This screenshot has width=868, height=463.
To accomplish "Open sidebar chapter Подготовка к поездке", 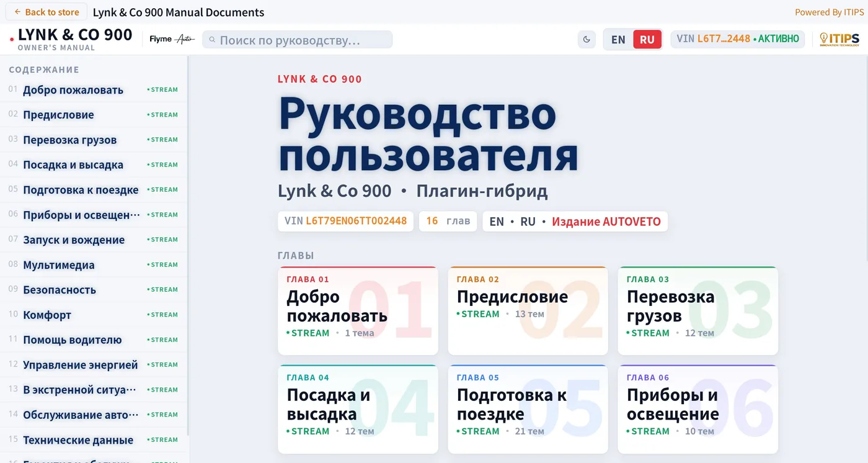I will tap(94, 189).
